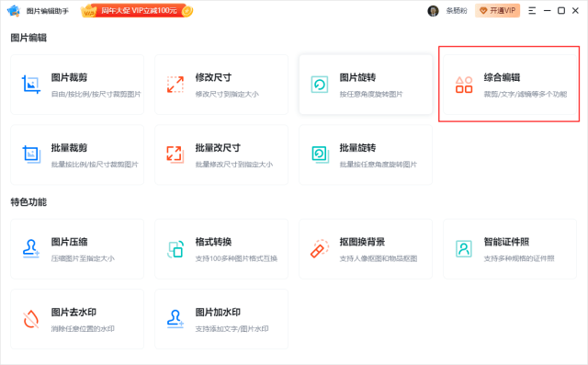Viewport: 588px width, 365px height.
Task: Open 综合编辑 card title
Action: (x=502, y=77)
